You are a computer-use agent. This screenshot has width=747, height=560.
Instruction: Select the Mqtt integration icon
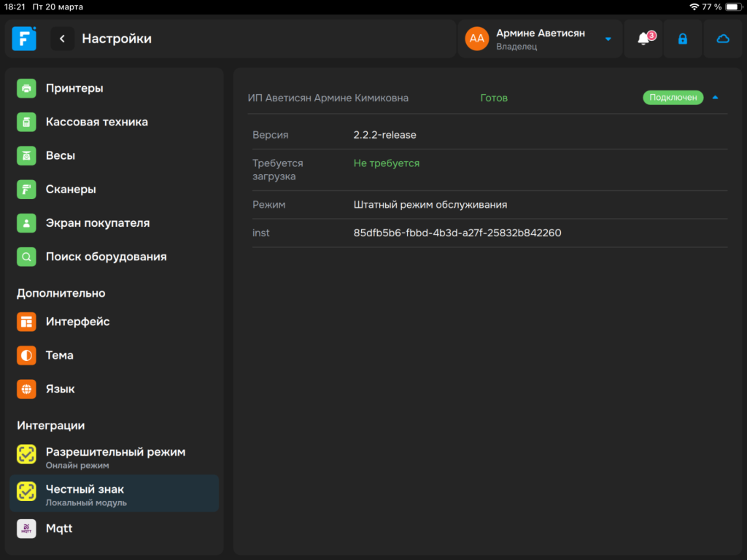click(26, 529)
